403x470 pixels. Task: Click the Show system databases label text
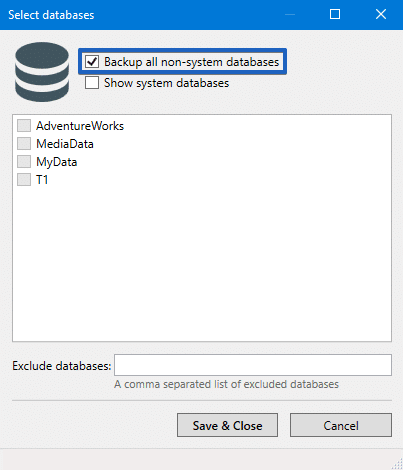[166, 83]
